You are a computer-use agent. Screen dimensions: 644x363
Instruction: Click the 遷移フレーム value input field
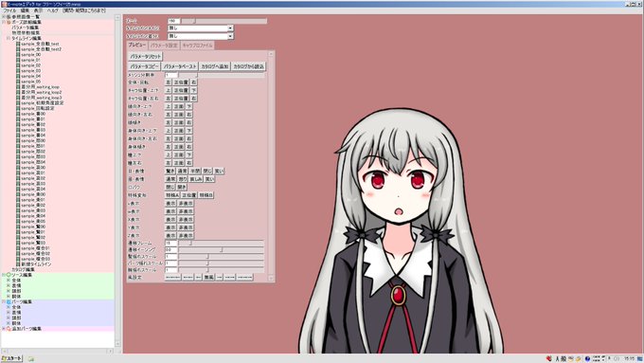(170, 243)
